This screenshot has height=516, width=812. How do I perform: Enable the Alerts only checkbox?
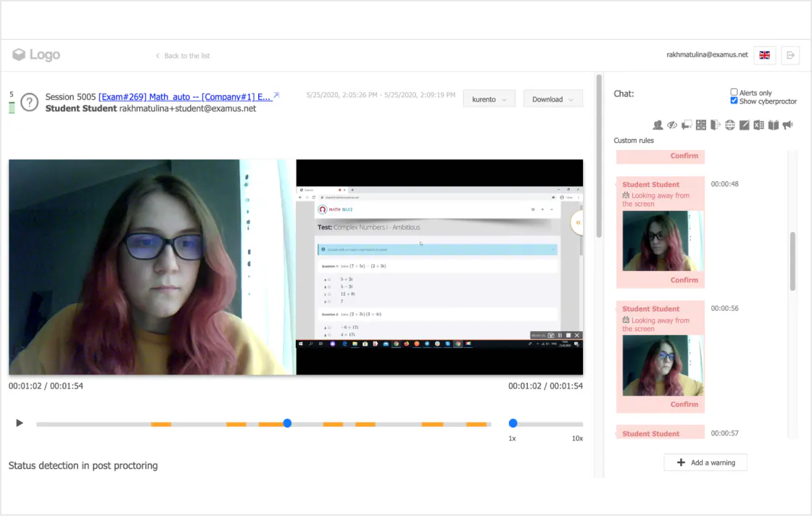point(734,92)
